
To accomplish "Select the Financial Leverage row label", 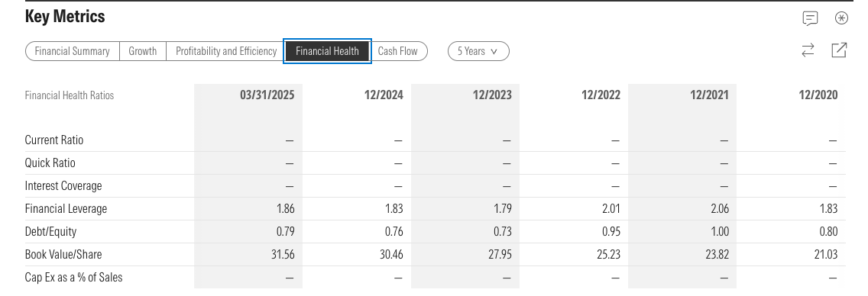I will 66,209.
